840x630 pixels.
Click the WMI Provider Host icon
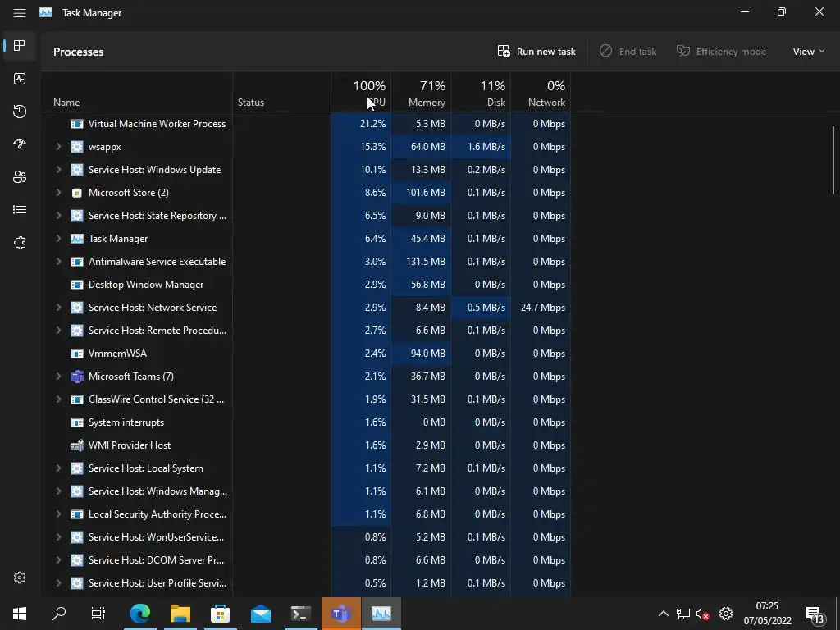coord(77,445)
